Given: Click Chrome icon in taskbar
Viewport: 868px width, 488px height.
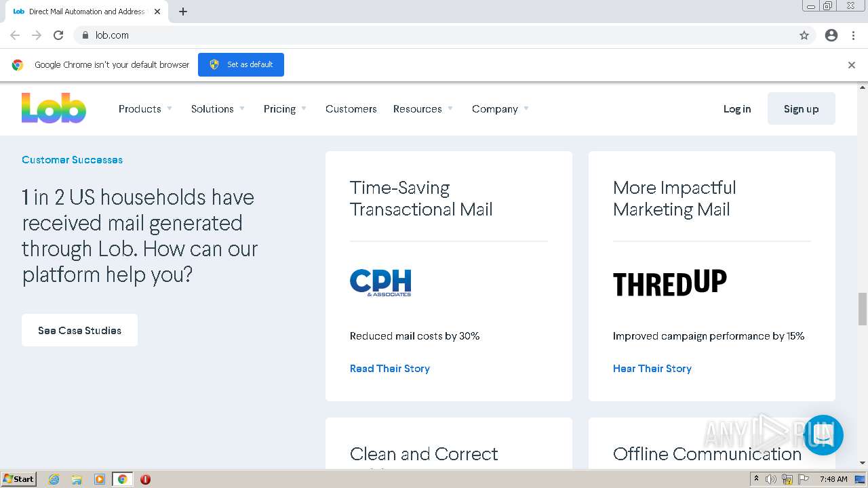Looking at the screenshot, I should [x=122, y=479].
